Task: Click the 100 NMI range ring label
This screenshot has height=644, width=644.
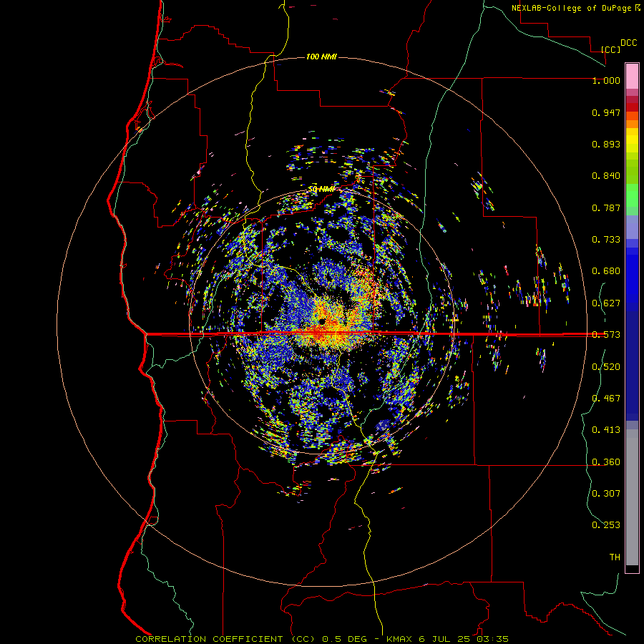Action: (321, 57)
